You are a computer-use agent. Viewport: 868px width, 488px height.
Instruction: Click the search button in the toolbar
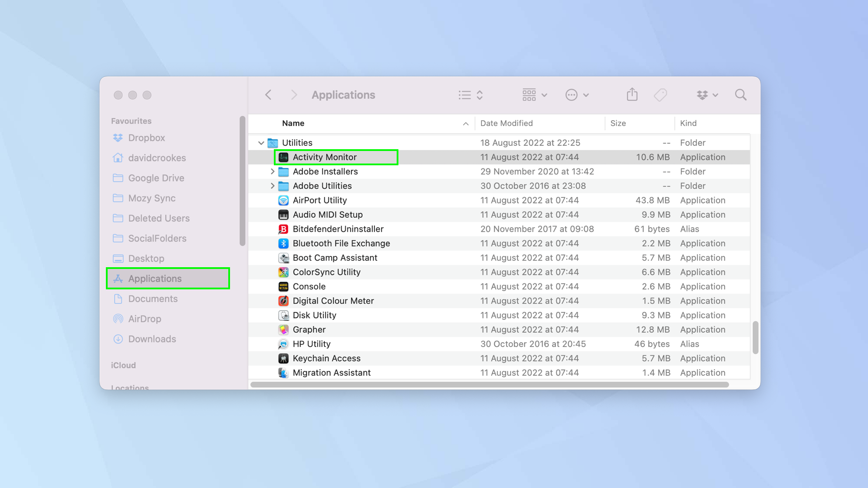740,95
